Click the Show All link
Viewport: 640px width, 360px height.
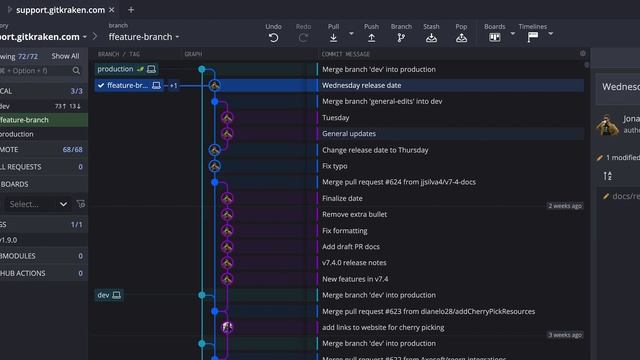pos(65,56)
